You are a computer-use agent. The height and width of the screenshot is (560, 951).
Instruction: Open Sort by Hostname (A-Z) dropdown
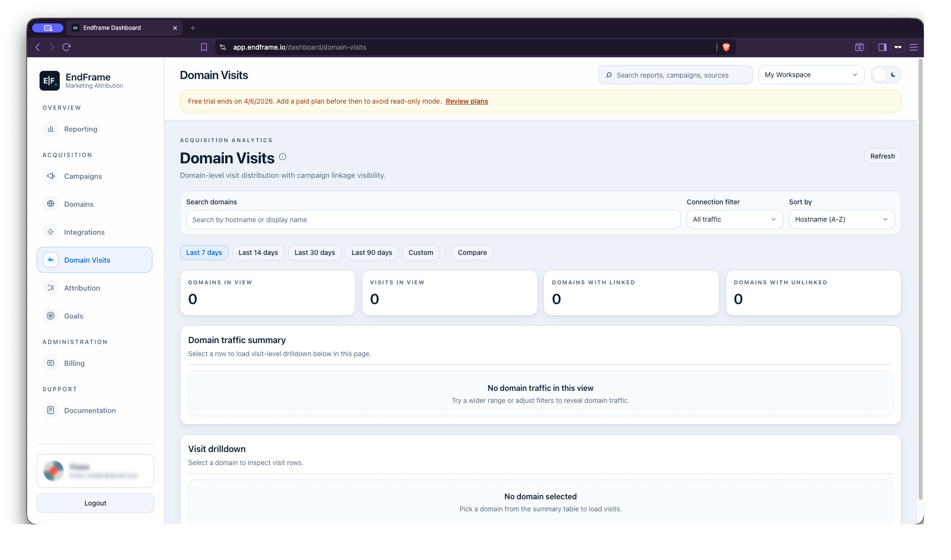tap(841, 219)
